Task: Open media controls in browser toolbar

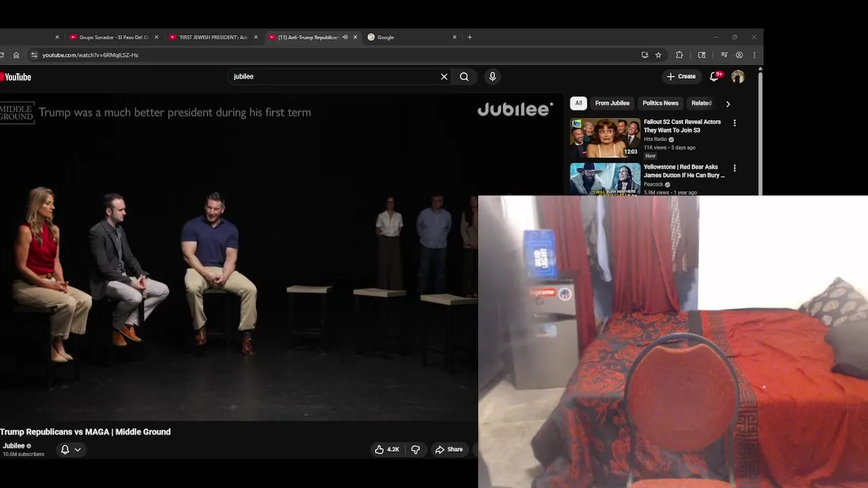Action: tap(724, 55)
